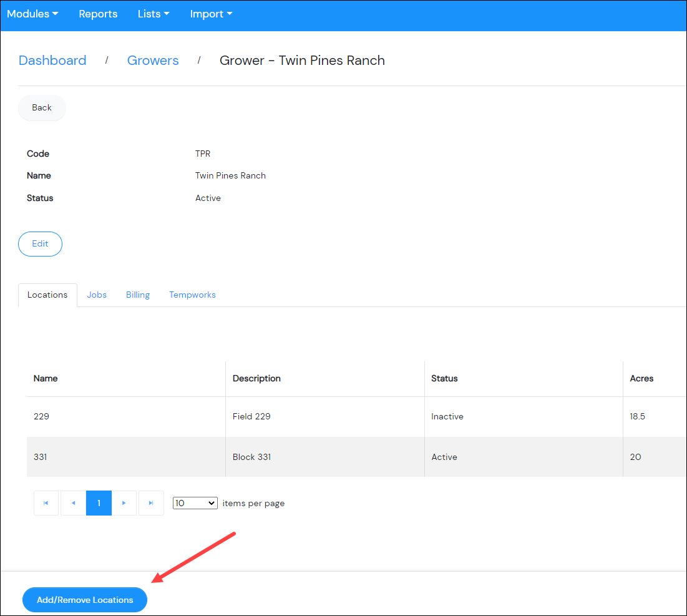687x616 pixels.
Task: Click the 20 acres value
Action: coord(635,457)
